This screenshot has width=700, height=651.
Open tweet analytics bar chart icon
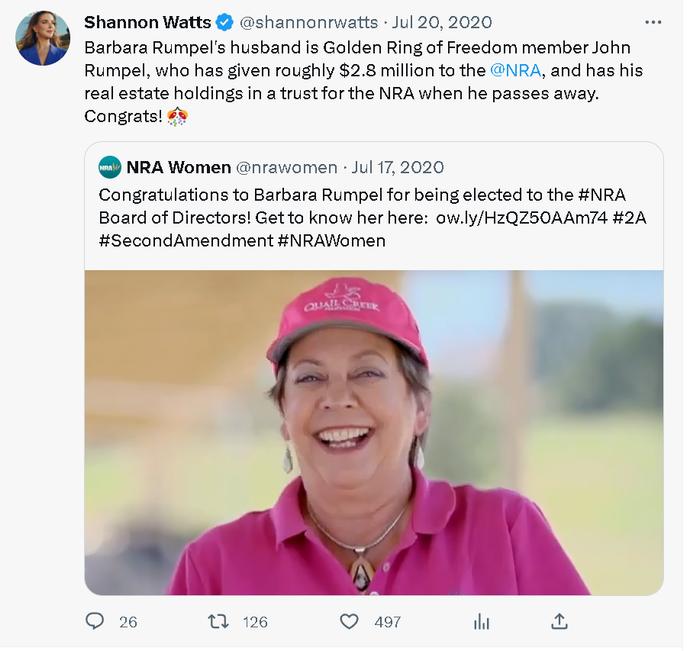(x=481, y=621)
